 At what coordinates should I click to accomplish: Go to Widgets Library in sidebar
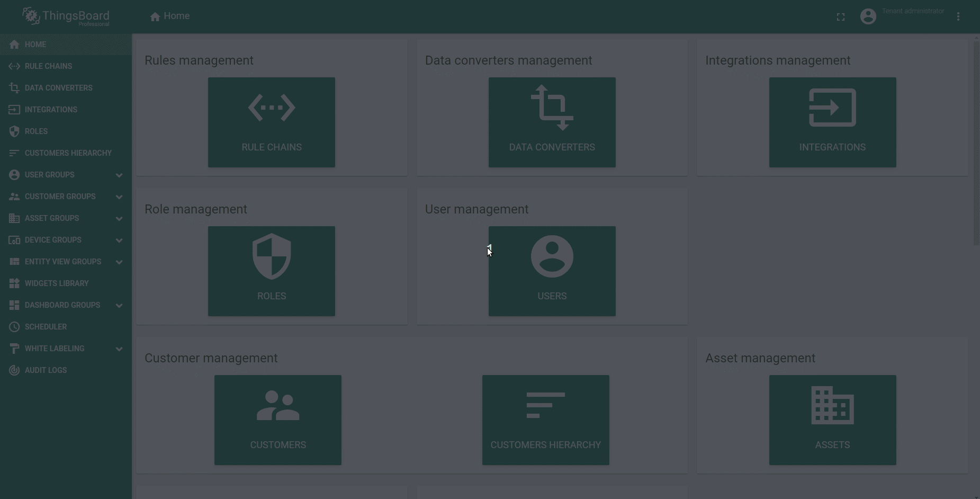click(x=56, y=283)
